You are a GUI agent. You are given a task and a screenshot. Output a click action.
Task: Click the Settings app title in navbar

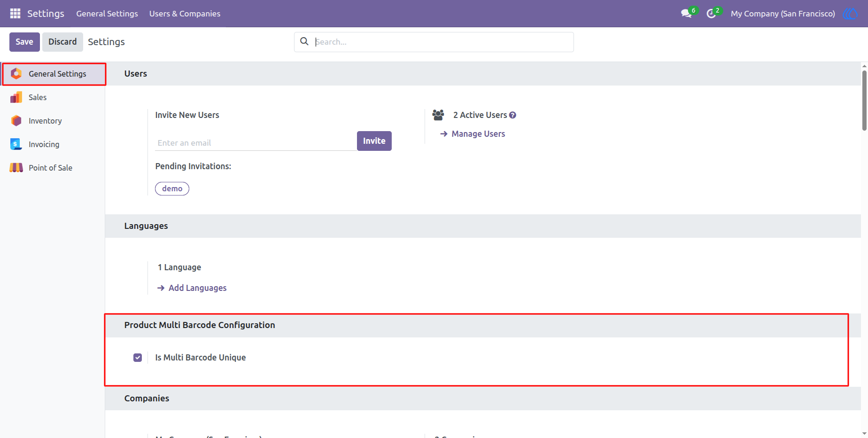click(46, 14)
